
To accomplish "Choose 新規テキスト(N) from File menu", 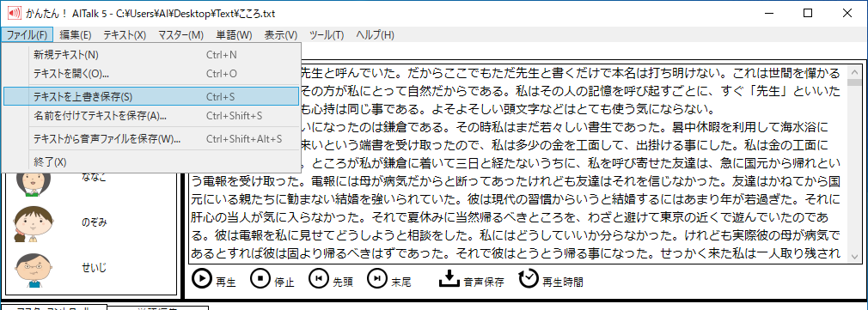I will pyautogui.click(x=151, y=55).
